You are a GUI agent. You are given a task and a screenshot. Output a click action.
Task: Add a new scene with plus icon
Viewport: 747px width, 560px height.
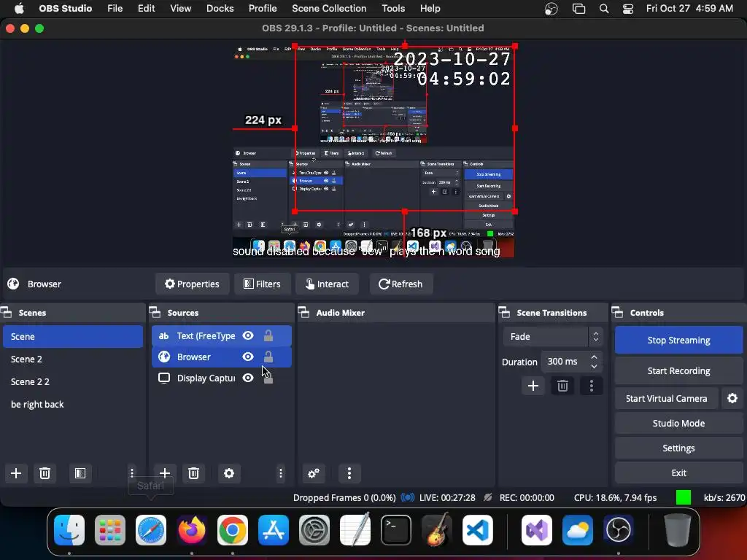tap(16, 473)
